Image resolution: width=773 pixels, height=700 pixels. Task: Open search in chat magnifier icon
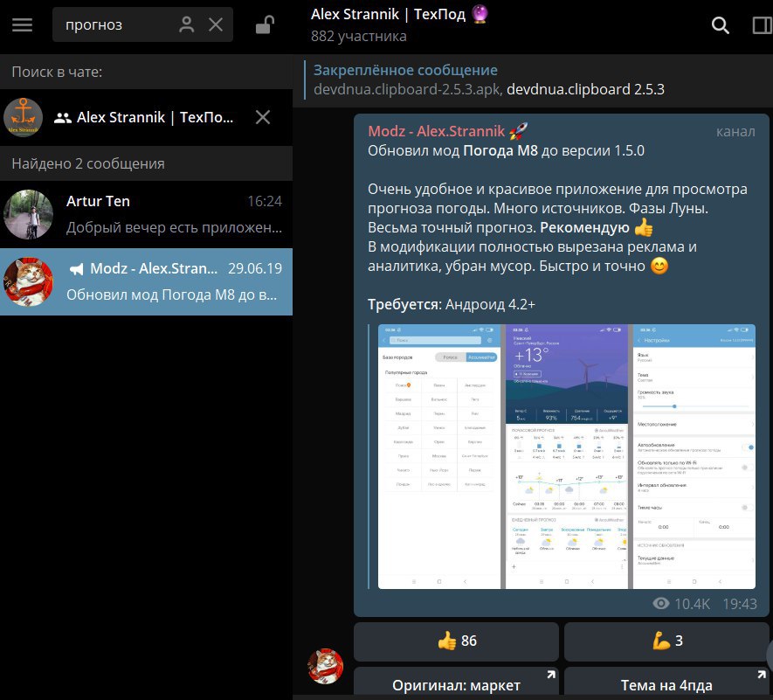coord(721,24)
